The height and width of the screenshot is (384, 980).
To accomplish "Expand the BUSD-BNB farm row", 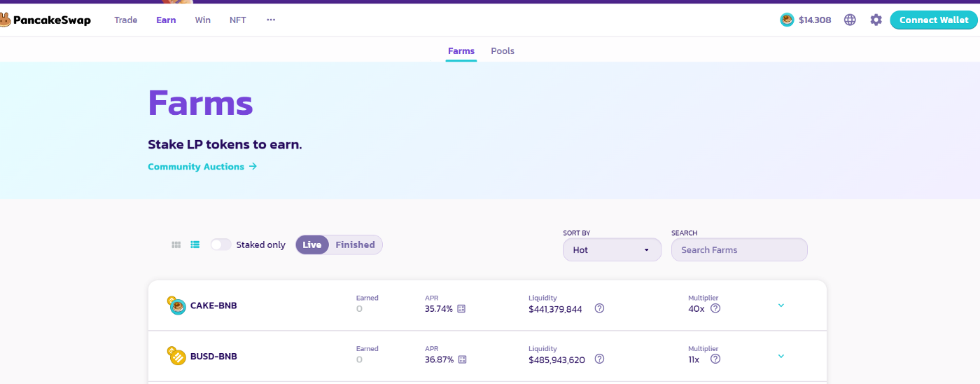I will click(781, 356).
